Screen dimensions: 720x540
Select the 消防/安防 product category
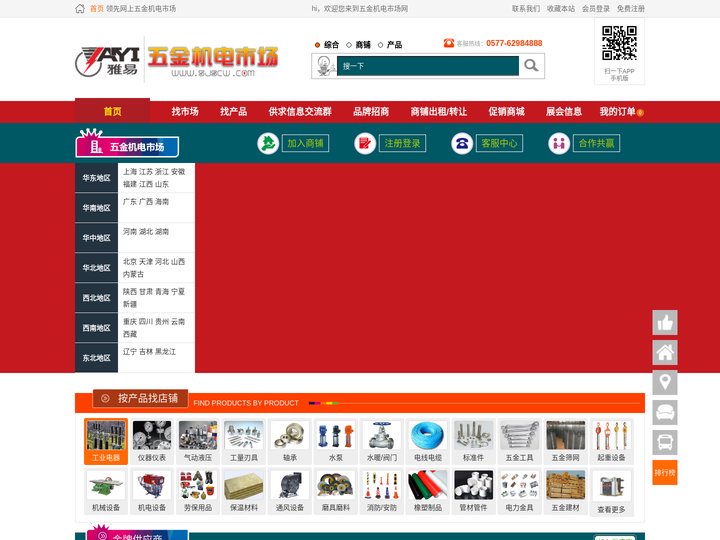[382, 491]
